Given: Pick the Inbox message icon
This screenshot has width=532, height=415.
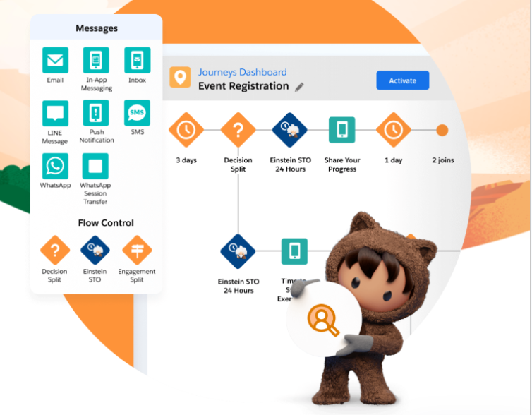Looking at the screenshot, I should 137,60.
